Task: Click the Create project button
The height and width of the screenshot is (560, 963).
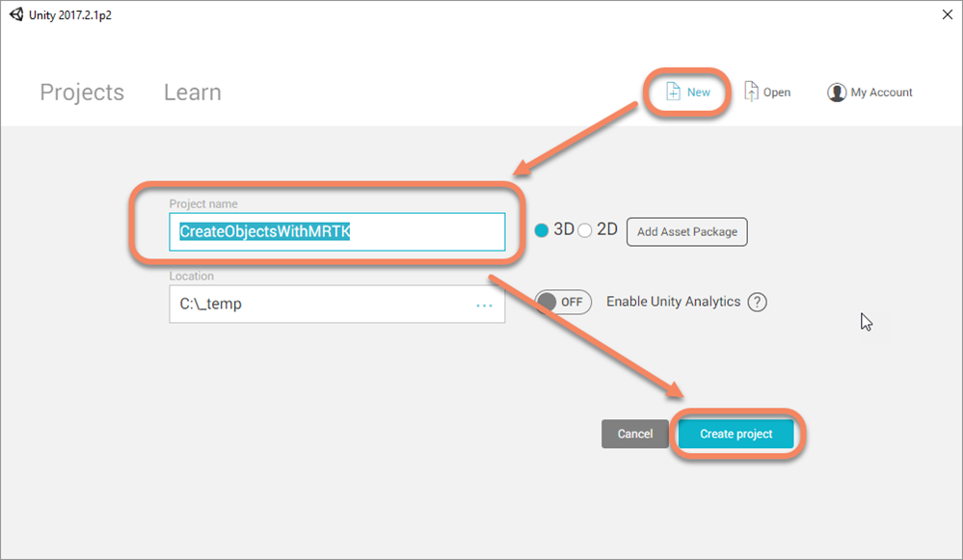Action: (x=736, y=434)
